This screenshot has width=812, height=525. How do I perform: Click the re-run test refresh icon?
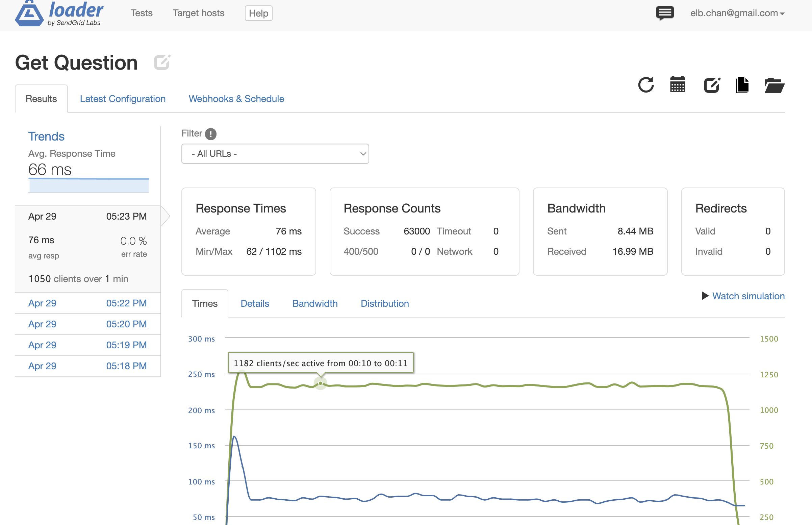pos(645,85)
